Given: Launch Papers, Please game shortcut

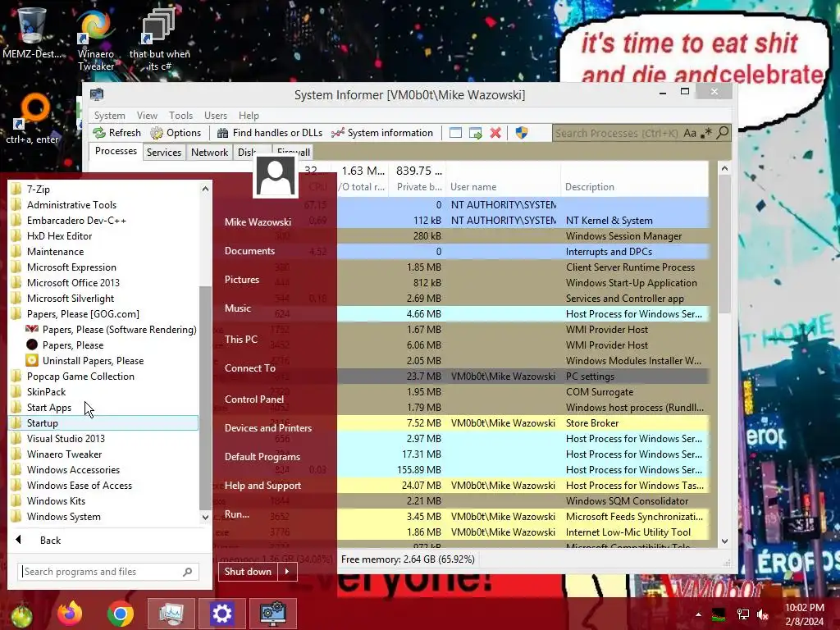Looking at the screenshot, I should (111, 345).
